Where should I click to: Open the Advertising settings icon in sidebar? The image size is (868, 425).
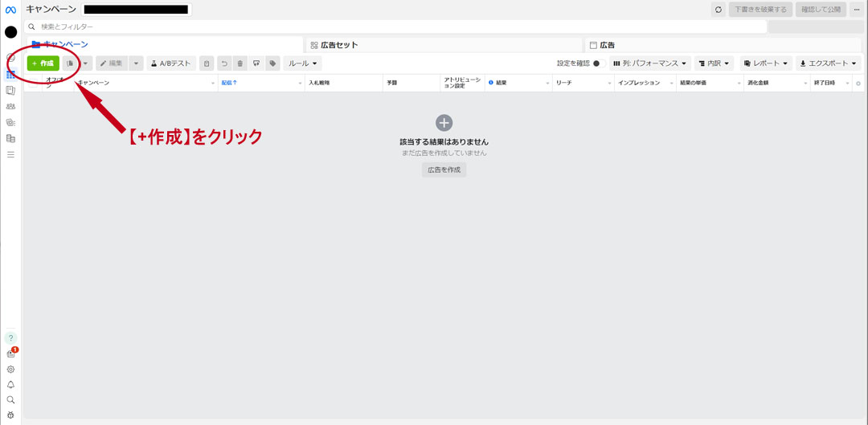(10, 122)
